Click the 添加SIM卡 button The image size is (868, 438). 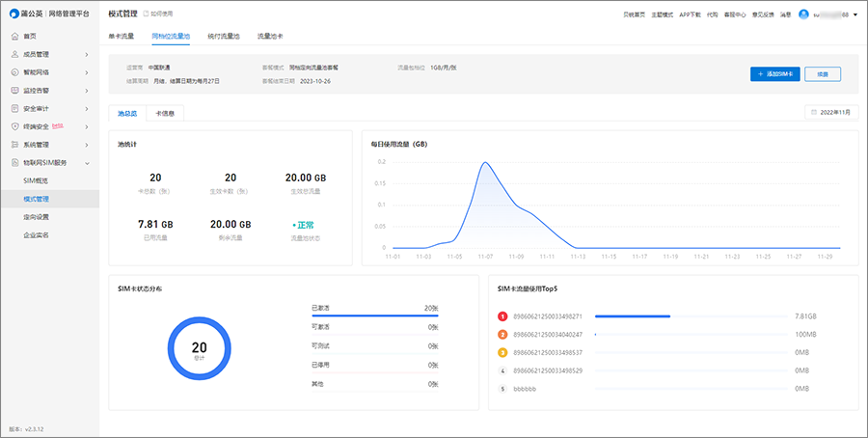pyautogui.click(x=775, y=74)
